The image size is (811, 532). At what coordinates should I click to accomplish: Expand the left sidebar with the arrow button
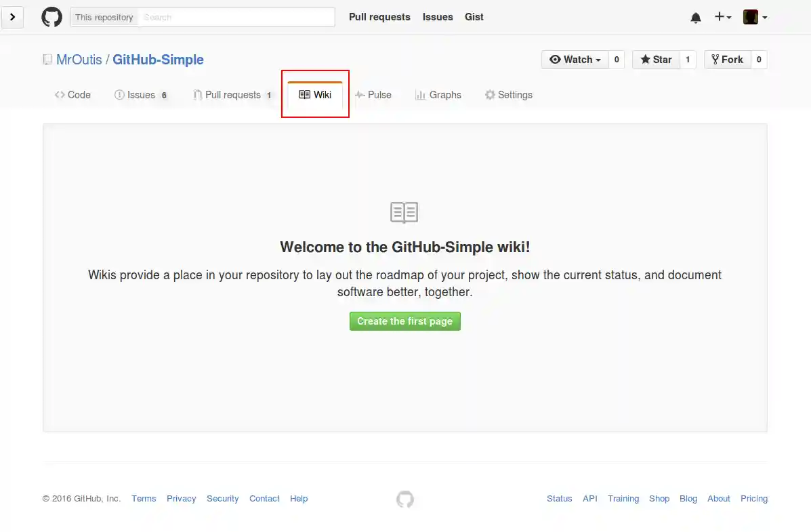coord(13,17)
